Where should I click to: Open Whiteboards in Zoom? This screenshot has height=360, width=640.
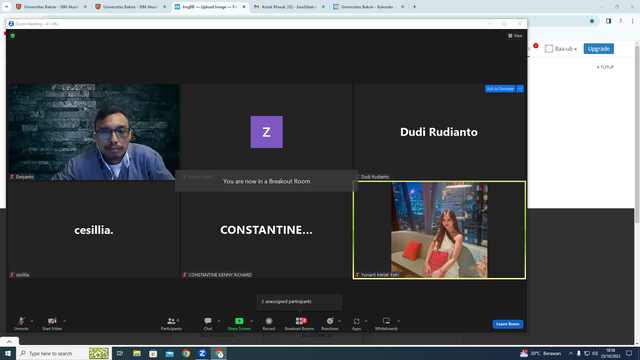click(x=386, y=323)
